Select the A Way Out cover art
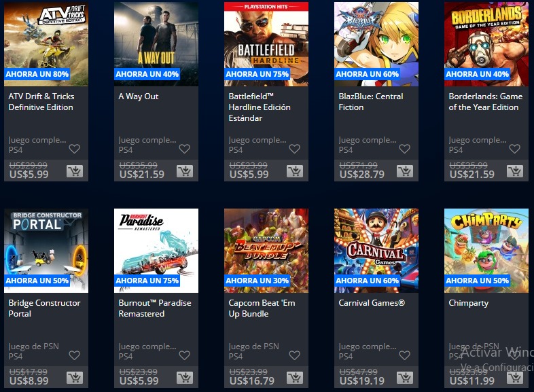Screen dimensions: 534x392 tap(156, 44)
